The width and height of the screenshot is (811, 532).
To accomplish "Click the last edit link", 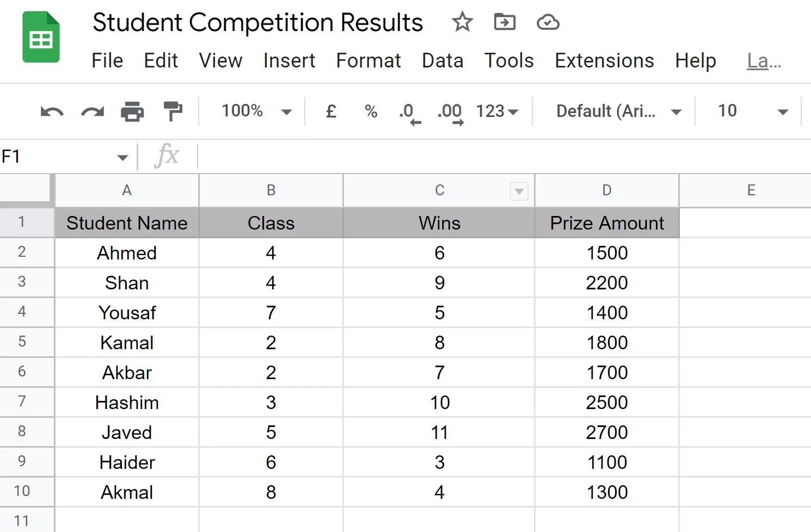I will click(x=764, y=61).
